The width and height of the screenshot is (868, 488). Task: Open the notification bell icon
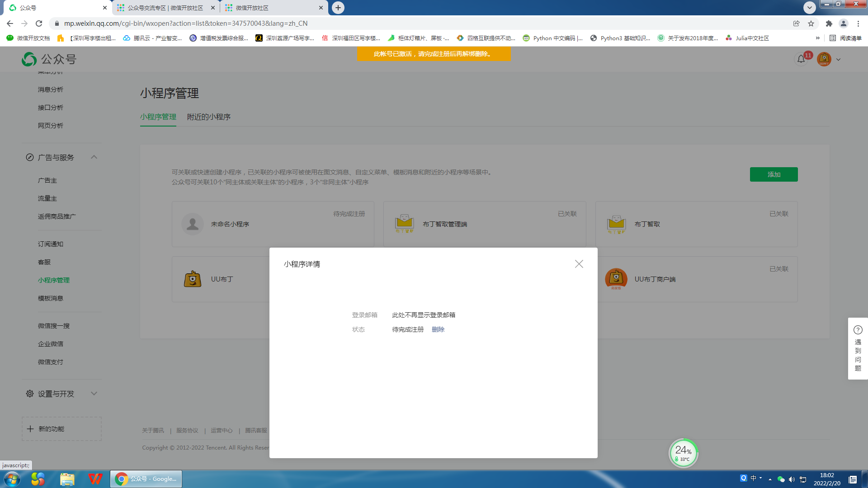tap(801, 59)
